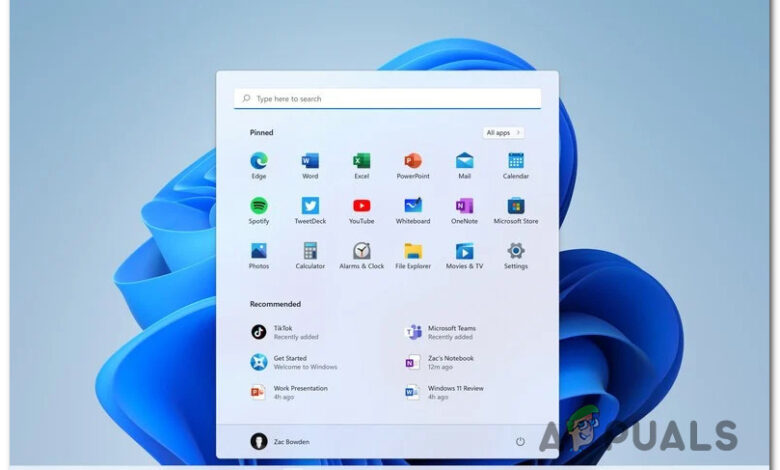Click the power button icon
This screenshot has width=780, height=470.
pyautogui.click(x=520, y=442)
